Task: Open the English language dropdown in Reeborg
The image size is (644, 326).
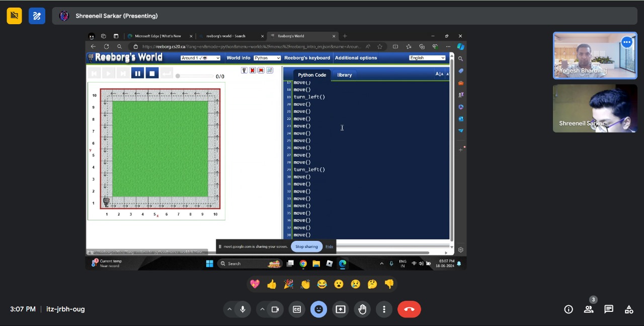Action: point(427,58)
